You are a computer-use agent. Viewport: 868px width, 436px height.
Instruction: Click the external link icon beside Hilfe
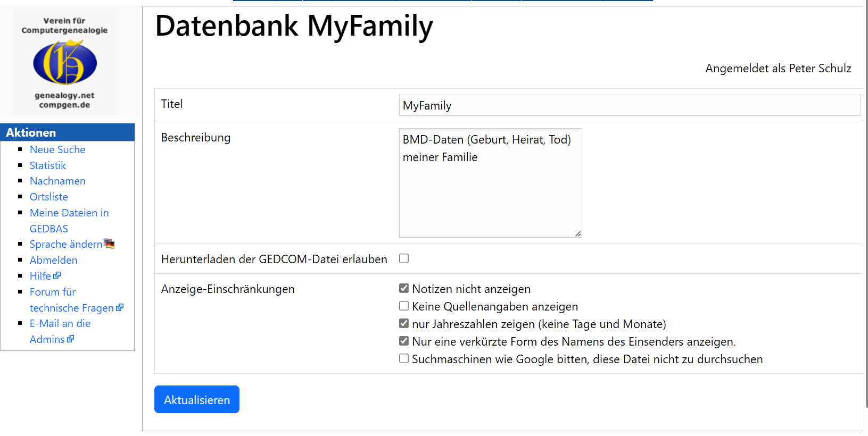57,275
